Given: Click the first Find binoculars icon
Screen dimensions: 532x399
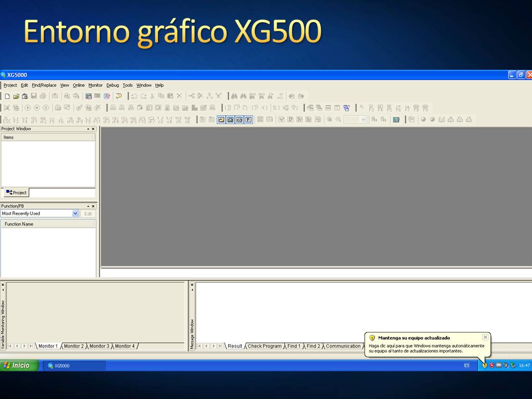Looking at the screenshot, I should point(234,96).
